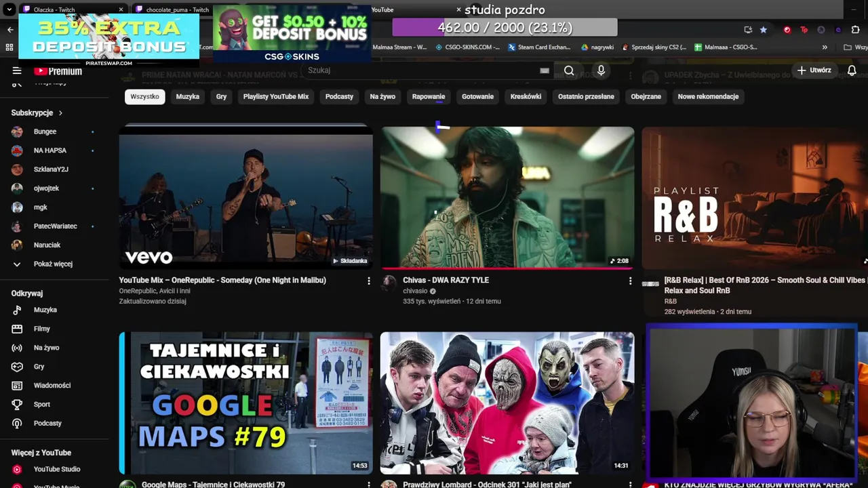Open the YouTube hamburger guide menu
Image resolution: width=868 pixels, height=488 pixels.
pos(17,70)
